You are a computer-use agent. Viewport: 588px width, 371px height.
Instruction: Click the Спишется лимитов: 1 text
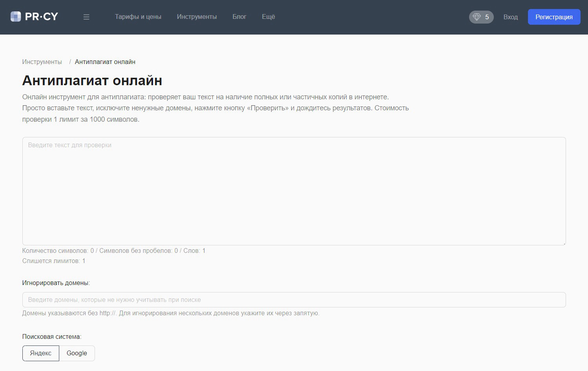click(x=54, y=261)
